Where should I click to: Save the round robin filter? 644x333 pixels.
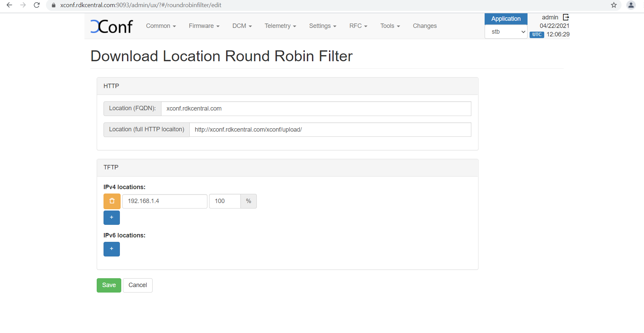(109, 285)
